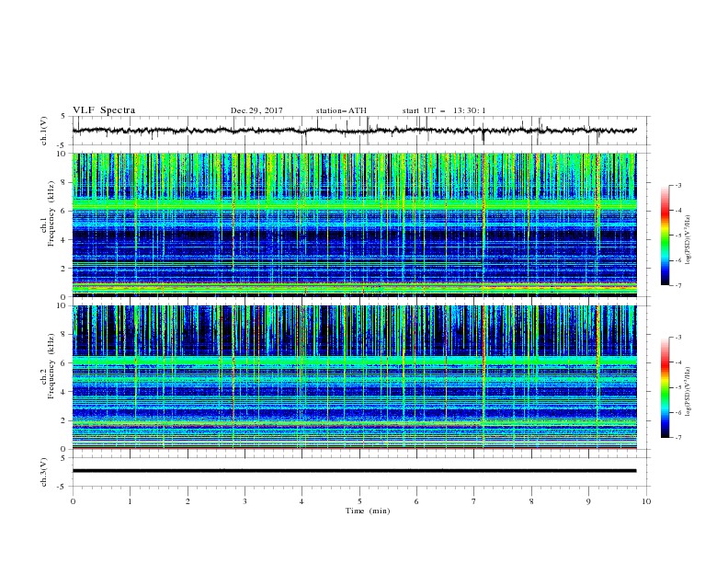Click the "8" kHz tick of ch.2 spectrogram
This screenshot has width=728, height=563.
tap(63, 335)
